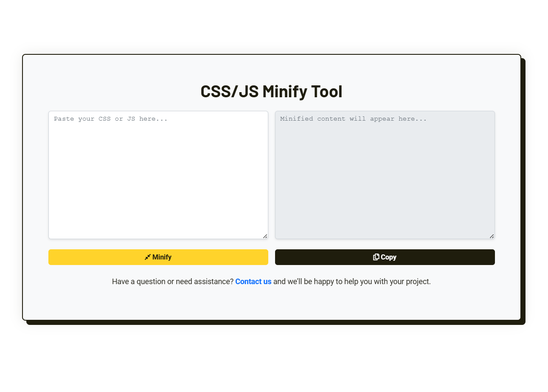This screenshot has width=548, height=392.
Task: Click the text 'Have a question or need assistance?'
Action: point(173,282)
